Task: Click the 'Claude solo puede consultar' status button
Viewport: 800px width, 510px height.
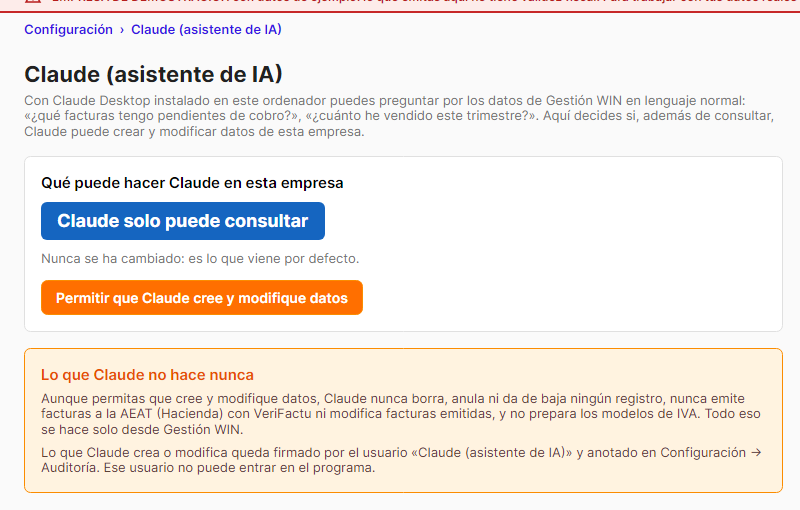Action: (183, 221)
